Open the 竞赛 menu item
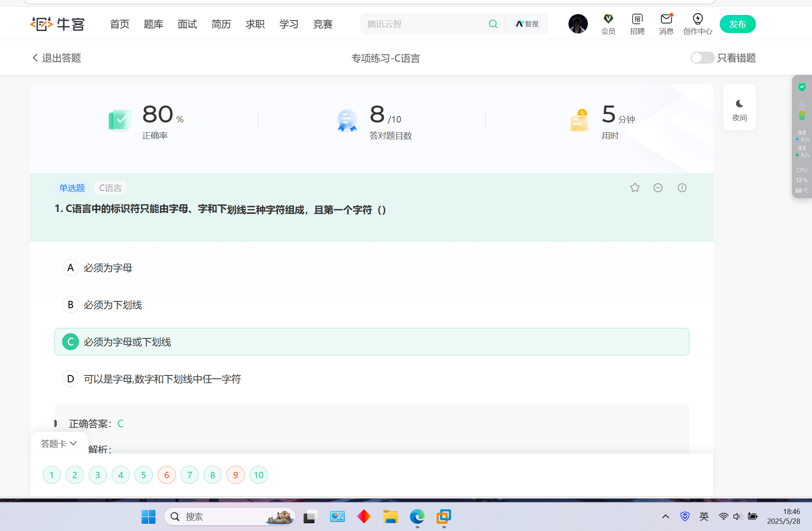This screenshot has height=531, width=812. (323, 24)
